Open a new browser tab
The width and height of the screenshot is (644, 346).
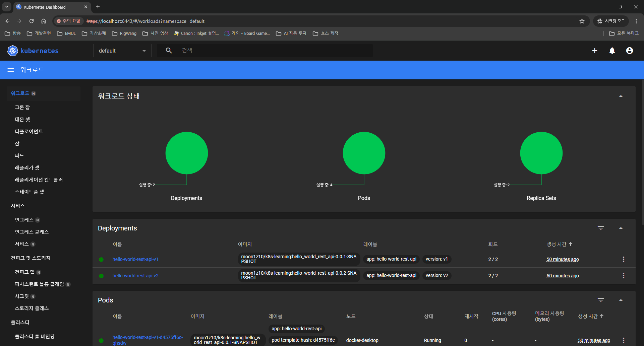click(x=98, y=7)
